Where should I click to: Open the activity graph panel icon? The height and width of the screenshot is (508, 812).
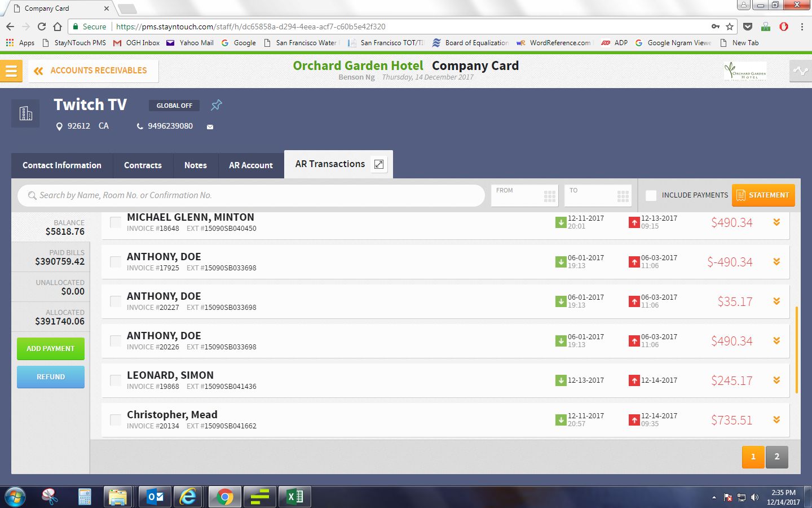point(800,71)
